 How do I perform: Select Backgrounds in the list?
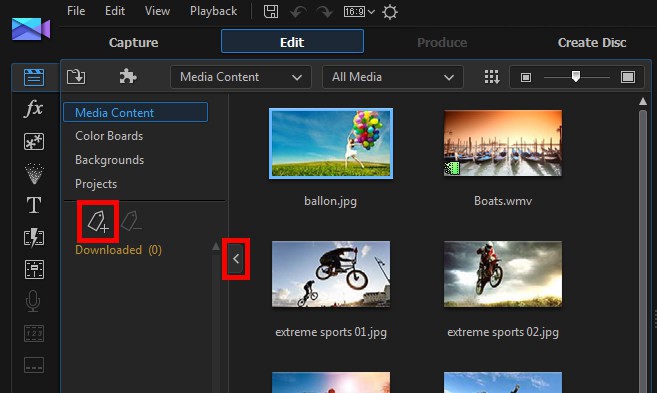click(109, 160)
